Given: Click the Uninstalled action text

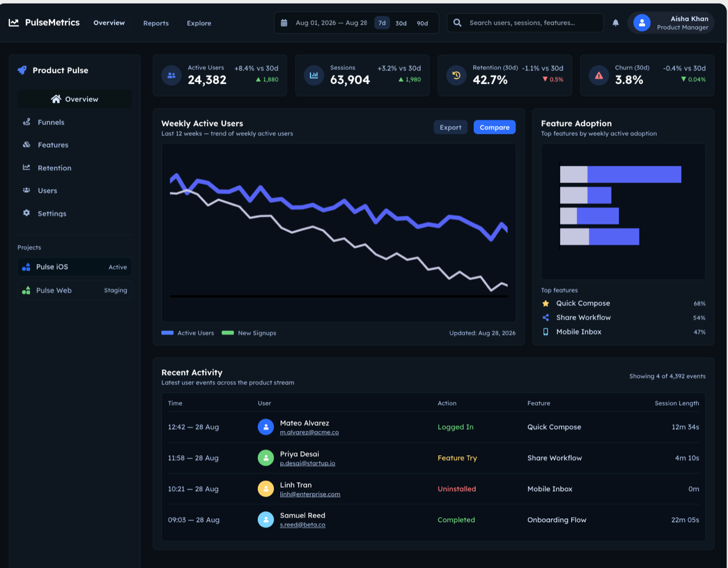Looking at the screenshot, I should pos(457,489).
